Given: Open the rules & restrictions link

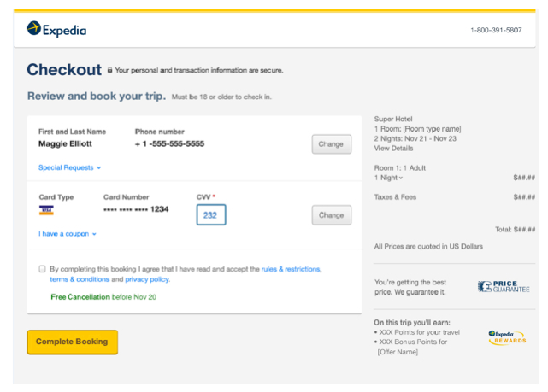Looking at the screenshot, I should coord(291,268).
